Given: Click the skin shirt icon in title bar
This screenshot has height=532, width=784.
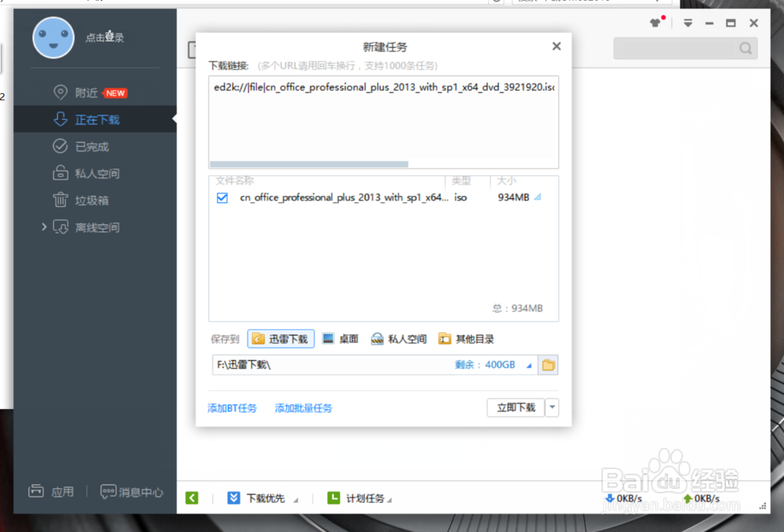Looking at the screenshot, I should coord(655,23).
